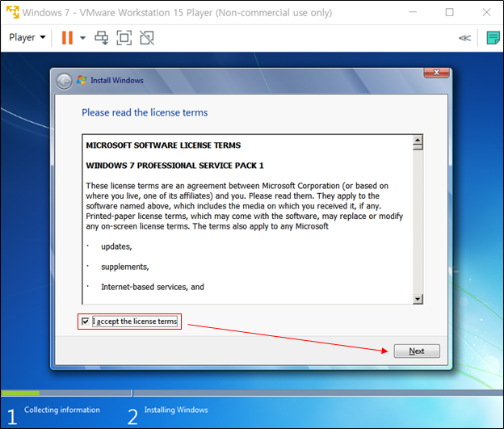Screen dimensions: 504x429
Task: Click license text scrollbar up arrow
Action: [x=418, y=140]
